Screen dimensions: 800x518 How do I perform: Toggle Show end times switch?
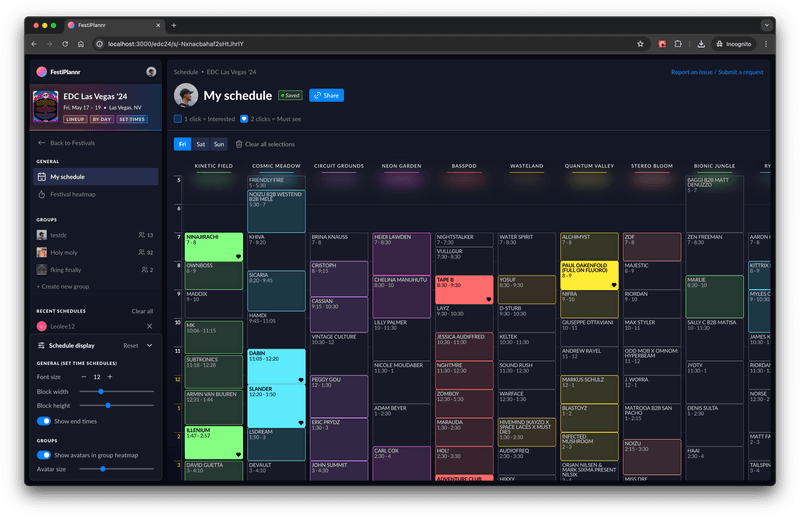(x=45, y=421)
